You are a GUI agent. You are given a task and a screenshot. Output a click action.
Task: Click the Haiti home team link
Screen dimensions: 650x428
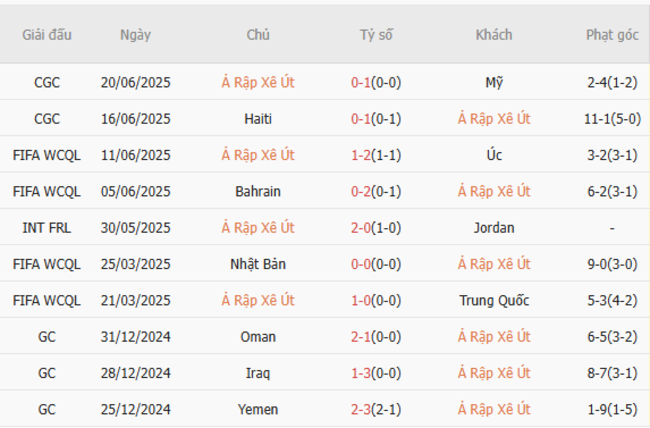258,118
